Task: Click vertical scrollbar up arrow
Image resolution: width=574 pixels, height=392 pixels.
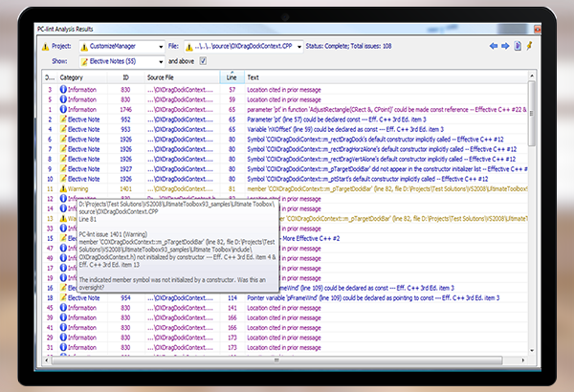Action: click(532, 76)
